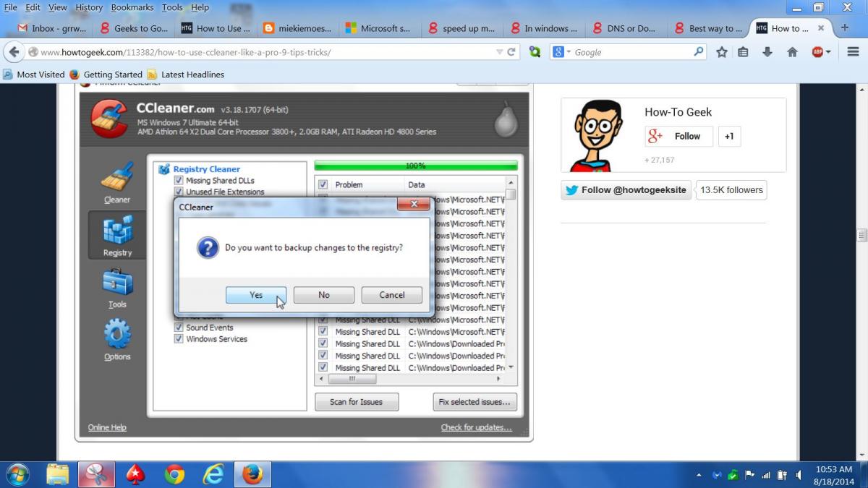Click Yes in the CCleaner dialog

point(256,295)
